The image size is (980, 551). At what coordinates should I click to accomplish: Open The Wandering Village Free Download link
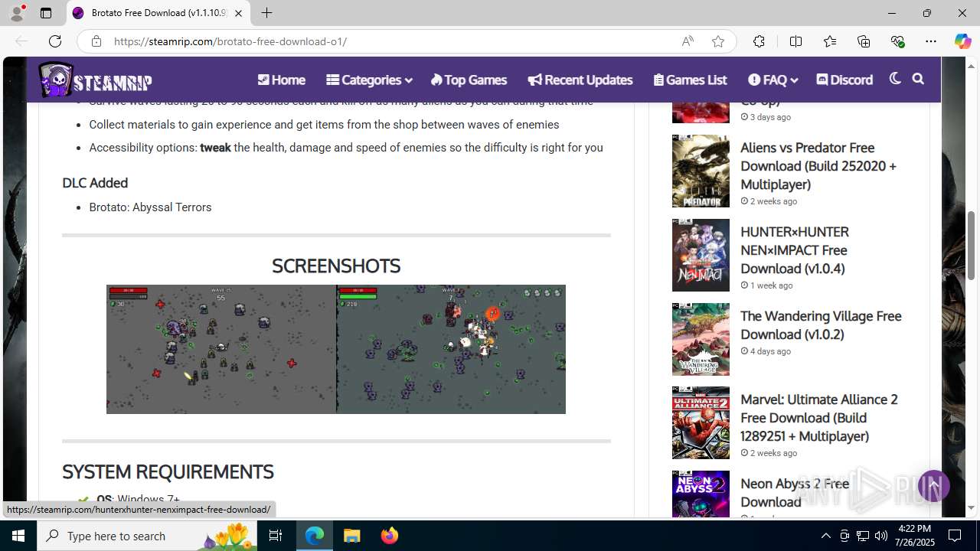pyautogui.click(x=821, y=325)
